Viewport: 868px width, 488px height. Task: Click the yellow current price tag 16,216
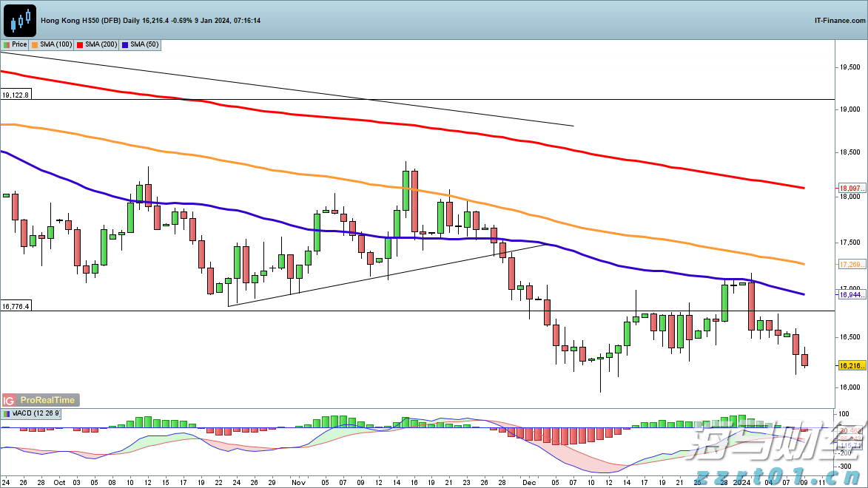coord(848,365)
